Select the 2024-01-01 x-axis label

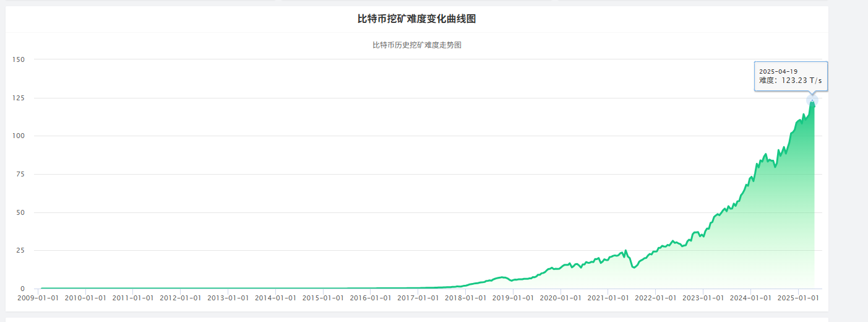click(x=750, y=298)
